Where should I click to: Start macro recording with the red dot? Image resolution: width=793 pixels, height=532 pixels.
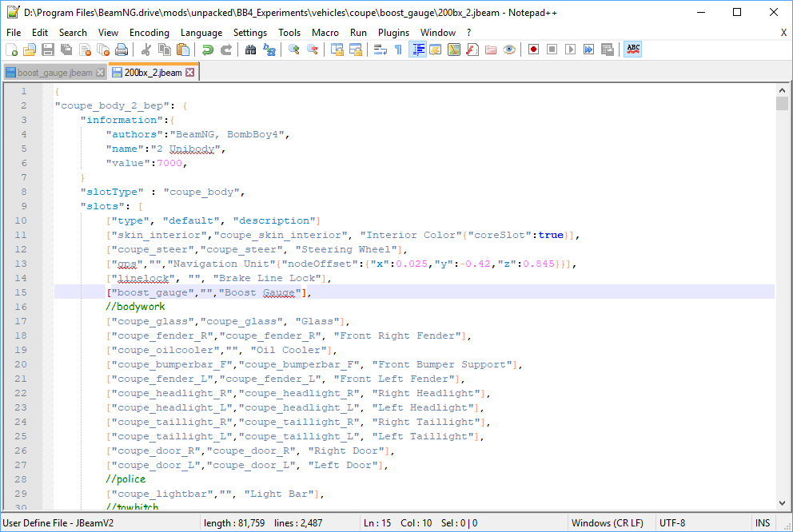click(x=533, y=50)
